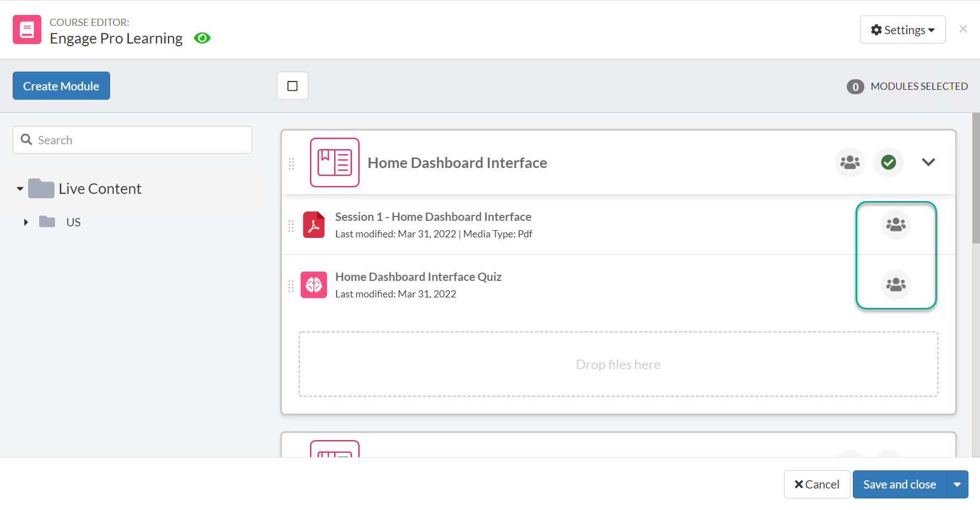Click the second module's partially visible icon

(335, 449)
